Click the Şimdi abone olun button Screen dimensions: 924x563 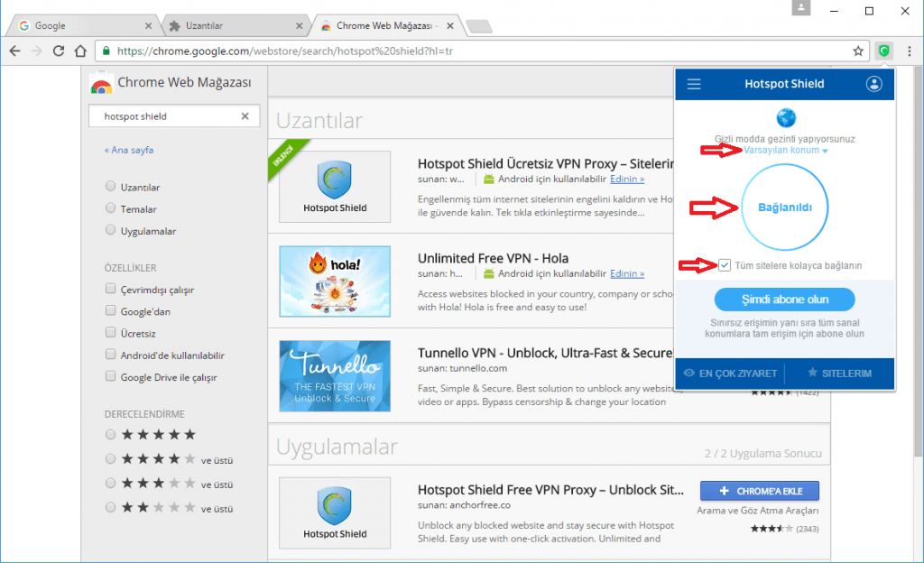[784, 299]
